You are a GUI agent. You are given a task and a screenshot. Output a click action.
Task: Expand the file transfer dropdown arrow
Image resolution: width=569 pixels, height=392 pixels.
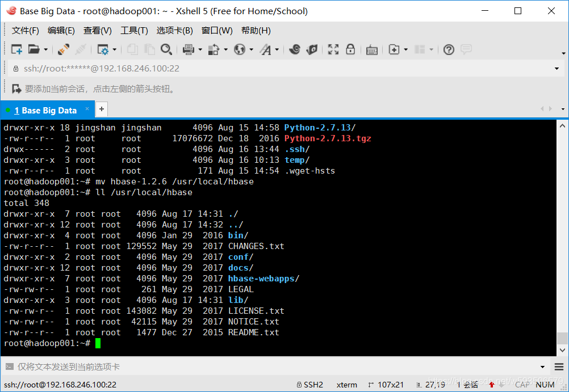coord(225,49)
